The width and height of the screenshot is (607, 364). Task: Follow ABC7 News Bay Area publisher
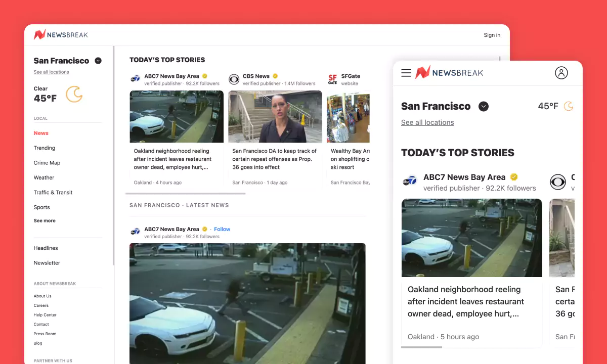222,229
